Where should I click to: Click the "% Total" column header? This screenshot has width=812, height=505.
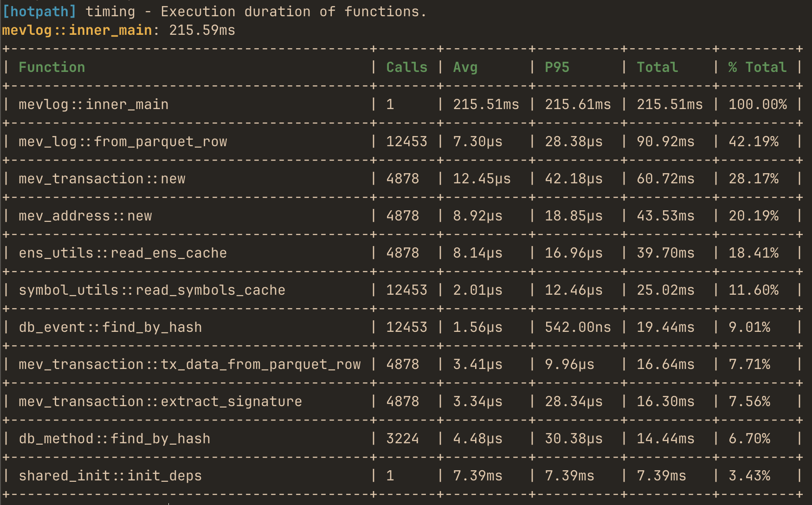(756, 67)
